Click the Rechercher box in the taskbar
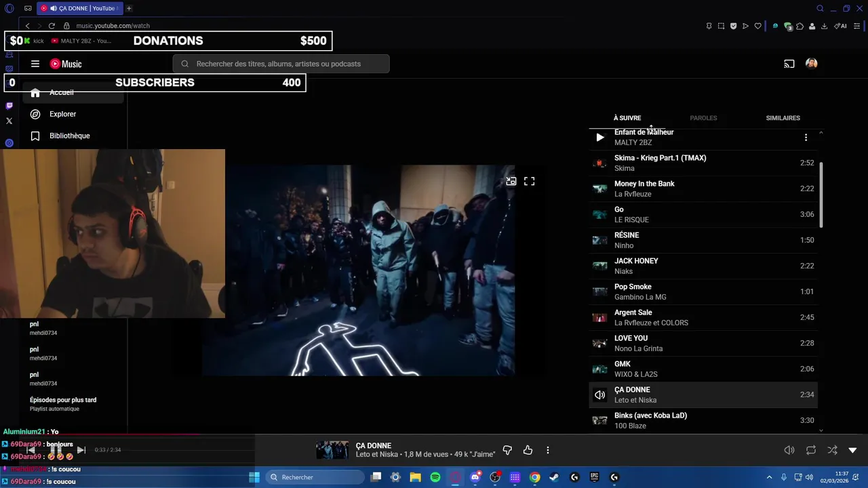This screenshot has height=488, width=868. point(315,477)
